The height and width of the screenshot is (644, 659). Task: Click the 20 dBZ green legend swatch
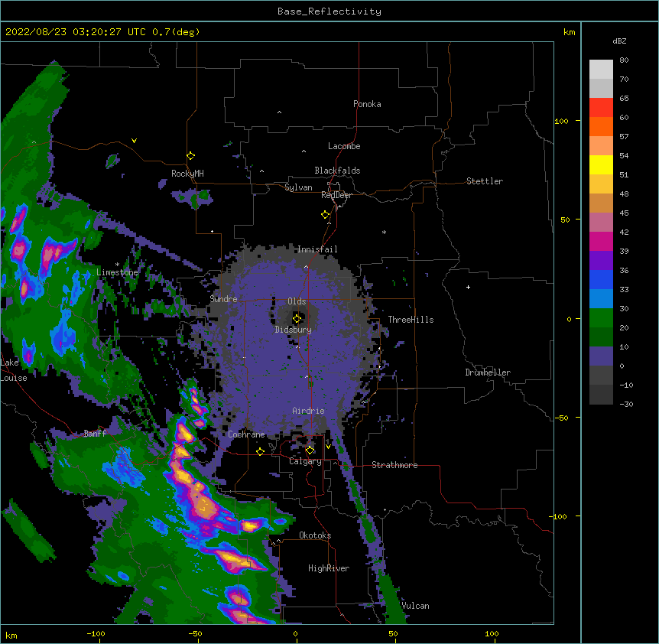[601, 337]
